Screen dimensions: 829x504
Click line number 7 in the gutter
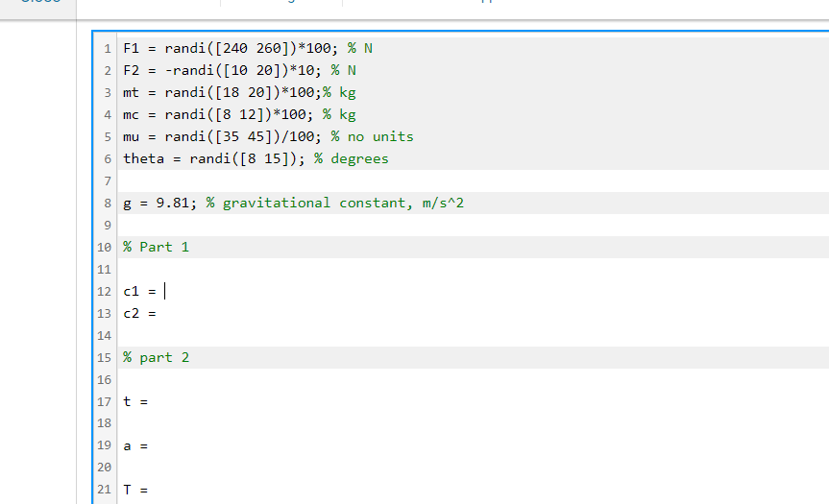[x=108, y=181]
